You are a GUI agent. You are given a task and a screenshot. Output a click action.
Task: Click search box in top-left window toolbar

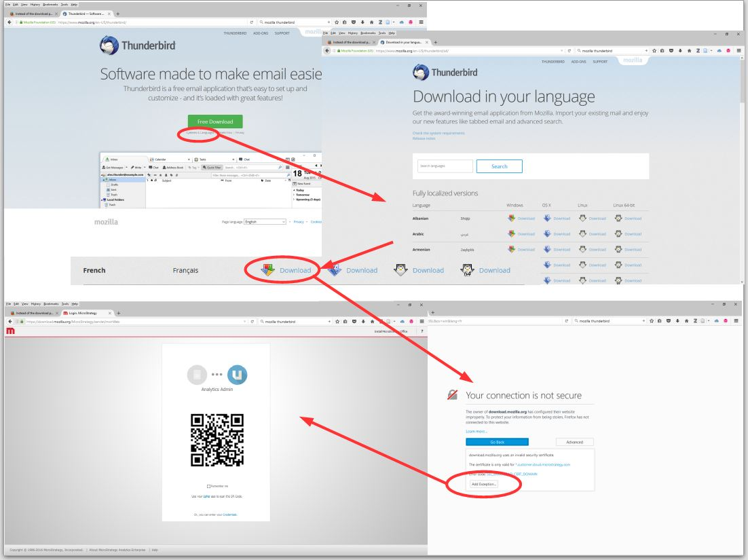[x=295, y=22]
